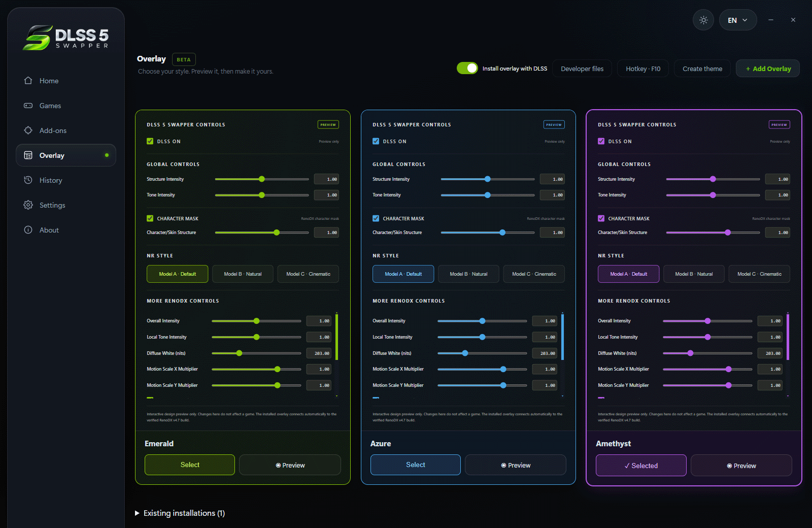Image resolution: width=812 pixels, height=528 pixels.
Task: Click Diffuse White value field in Emerald
Action: (319, 353)
